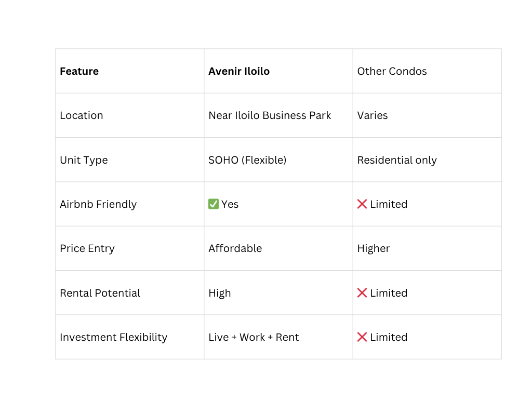This screenshot has height=399, width=532.
Task: Click the red X in Airbnb Friendly row
Action: click(362, 204)
